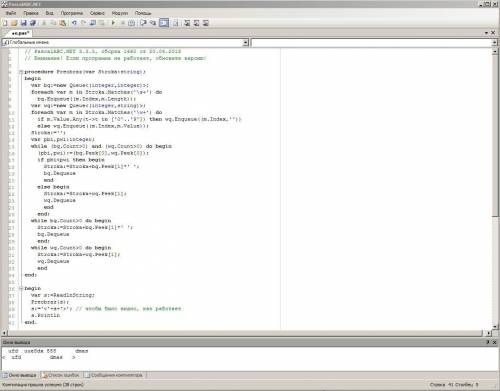
Task: Click the Paste toolbar icon
Action: (x=62, y=23)
